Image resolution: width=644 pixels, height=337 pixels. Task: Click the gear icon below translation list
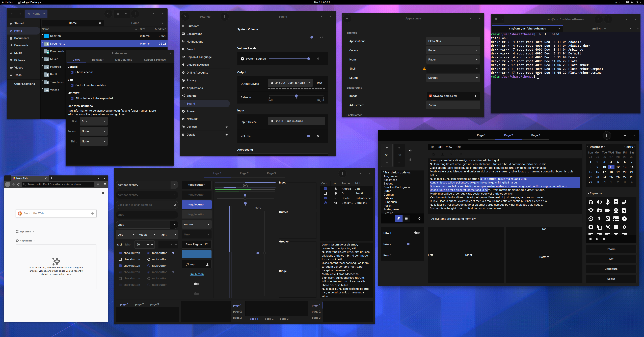point(419,219)
